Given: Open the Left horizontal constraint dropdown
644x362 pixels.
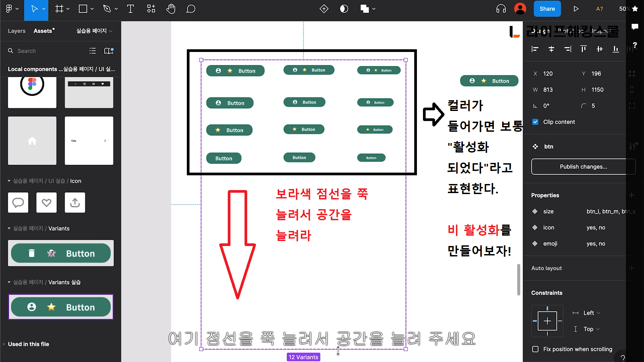Looking at the screenshot, I should [x=591, y=313].
